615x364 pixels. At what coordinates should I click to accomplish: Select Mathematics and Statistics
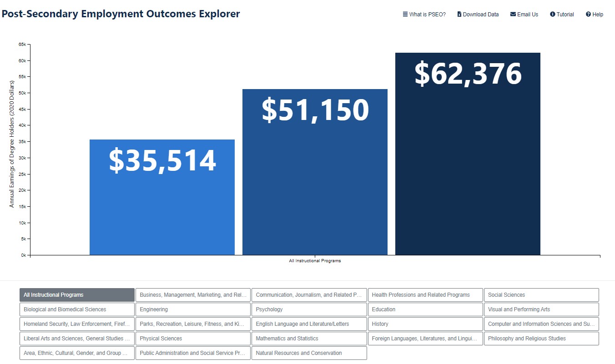[x=309, y=339]
